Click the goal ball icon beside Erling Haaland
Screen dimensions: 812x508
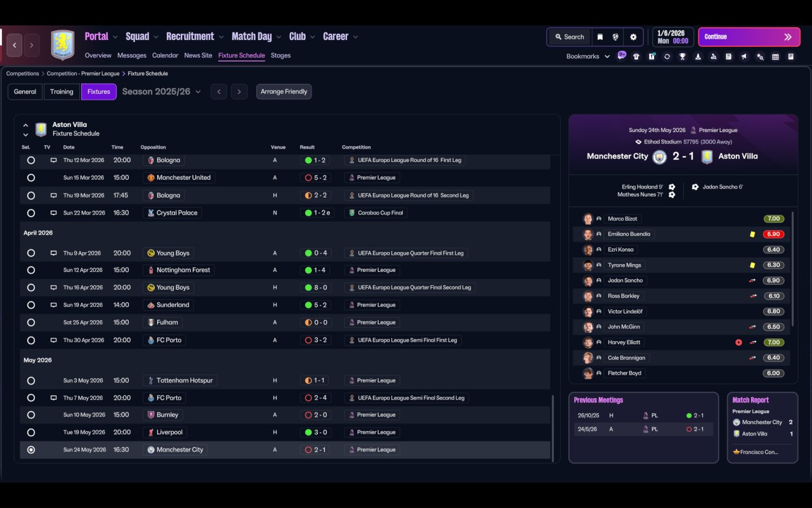point(672,187)
